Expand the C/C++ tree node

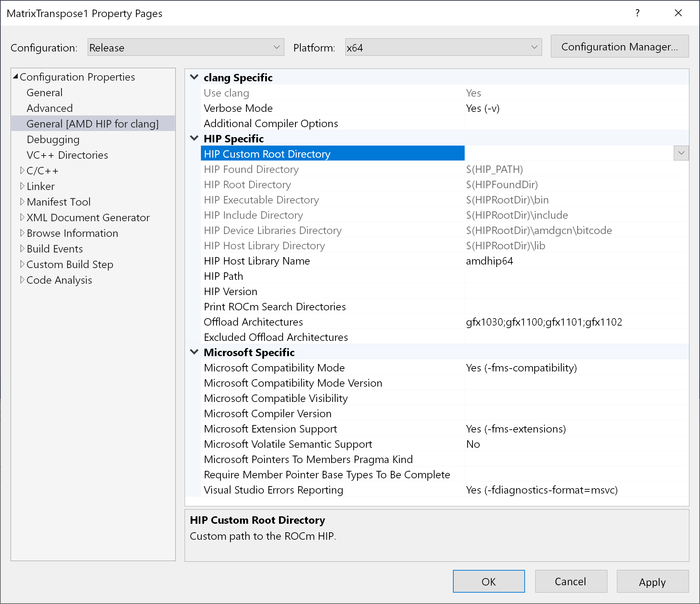click(x=22, y=170)
